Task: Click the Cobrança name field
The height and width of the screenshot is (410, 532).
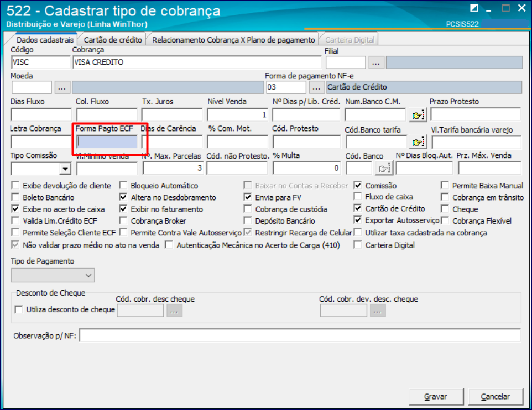Action: pos(197,62)
